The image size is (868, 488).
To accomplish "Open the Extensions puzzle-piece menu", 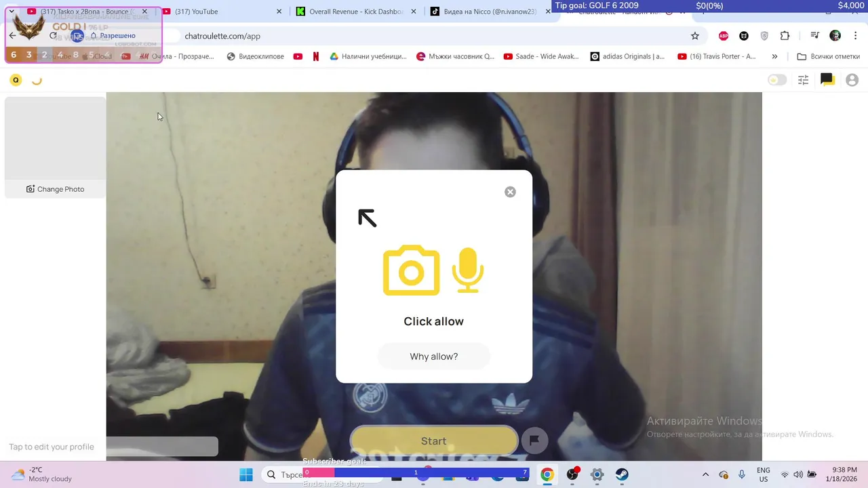I will pyautogui.click(x=785, y=36).
